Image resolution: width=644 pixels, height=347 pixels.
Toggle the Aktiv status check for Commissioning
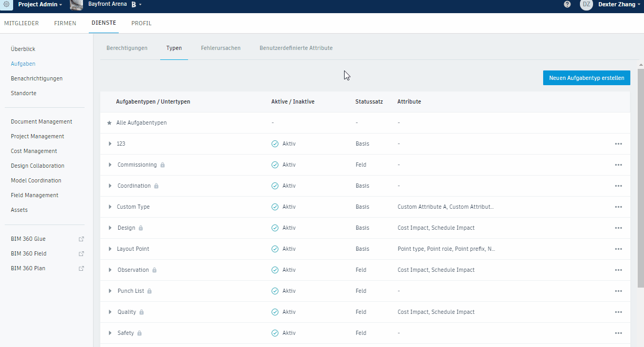pyautogui.click(x=275, y=165)
